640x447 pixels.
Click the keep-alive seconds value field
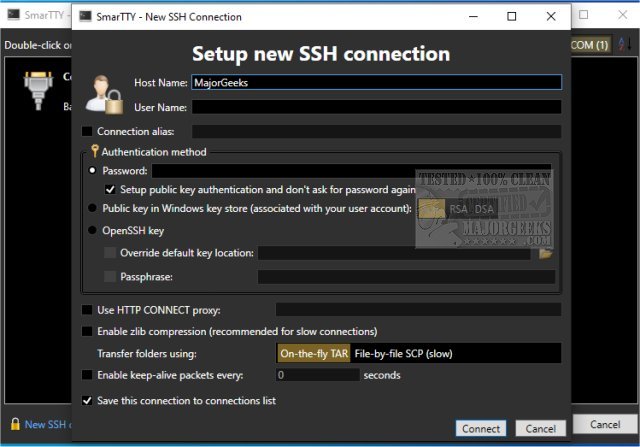coord(318,375)
